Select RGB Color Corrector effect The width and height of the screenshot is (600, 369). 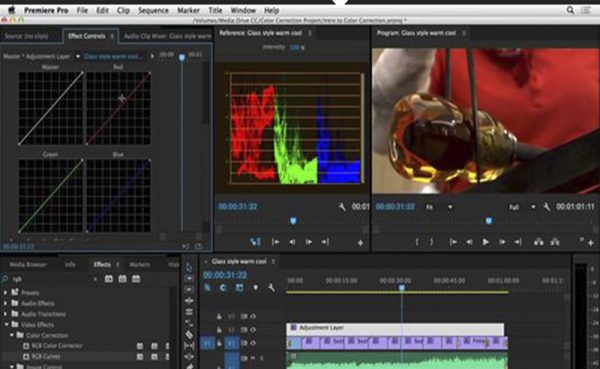pyautogui.click(x=57, y=346)
